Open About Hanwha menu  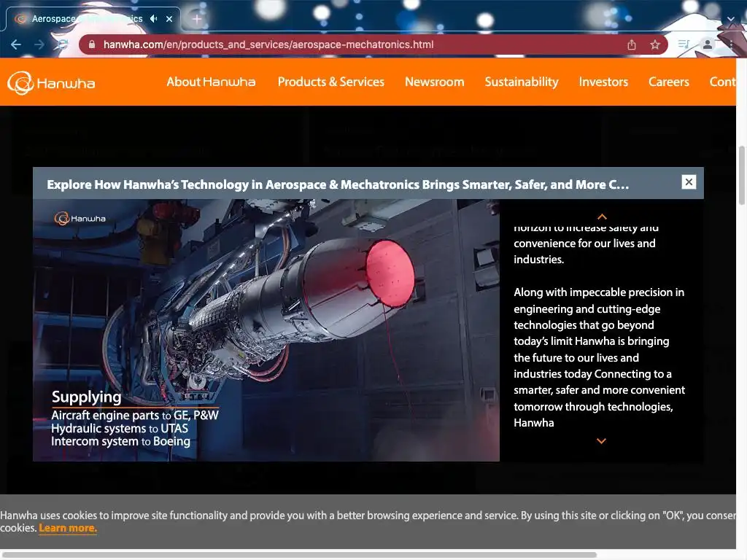211,82
